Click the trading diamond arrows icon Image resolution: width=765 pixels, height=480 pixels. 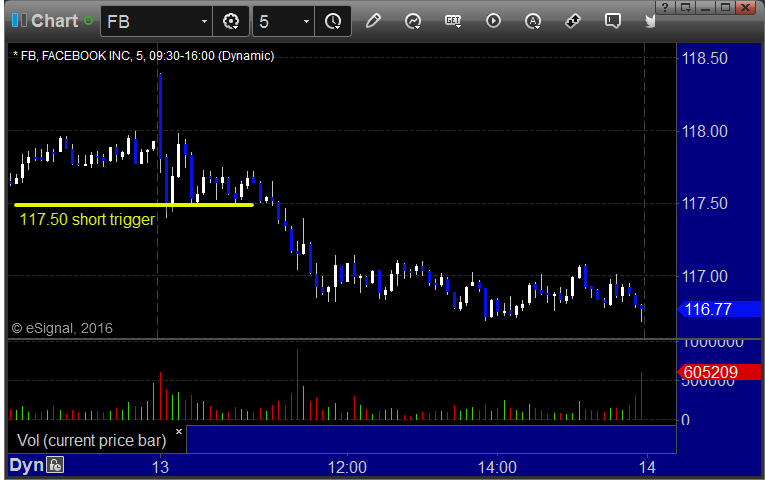(x=573, y=21)
